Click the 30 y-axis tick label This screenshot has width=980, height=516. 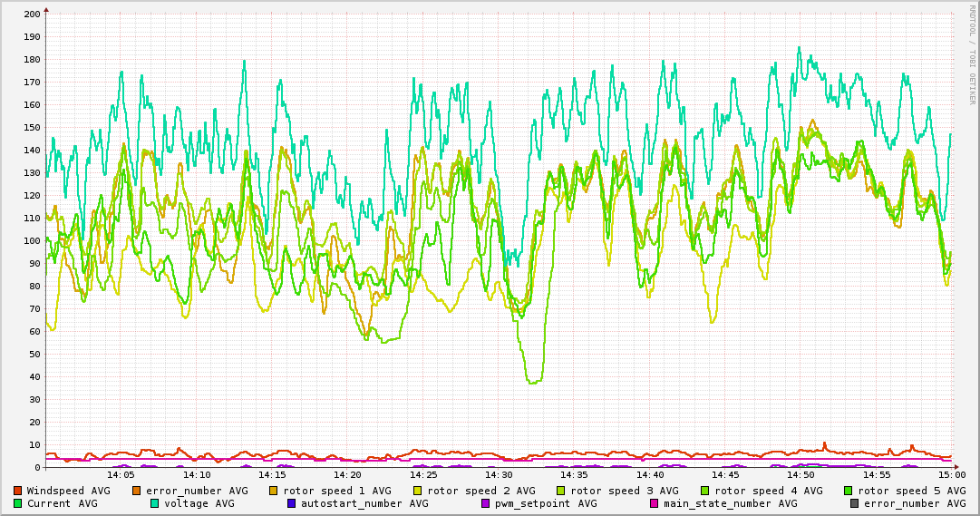34,400
